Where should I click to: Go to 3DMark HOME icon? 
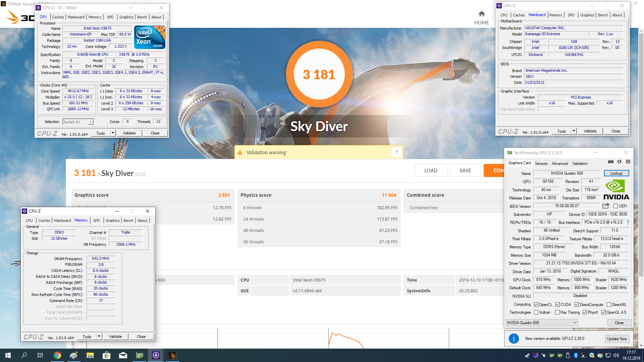482,14
